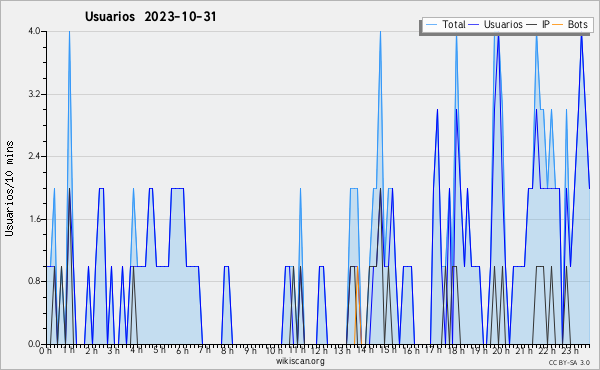Click the '9 h' x-axis label
The image size is (600, 370).
(250, 351)
